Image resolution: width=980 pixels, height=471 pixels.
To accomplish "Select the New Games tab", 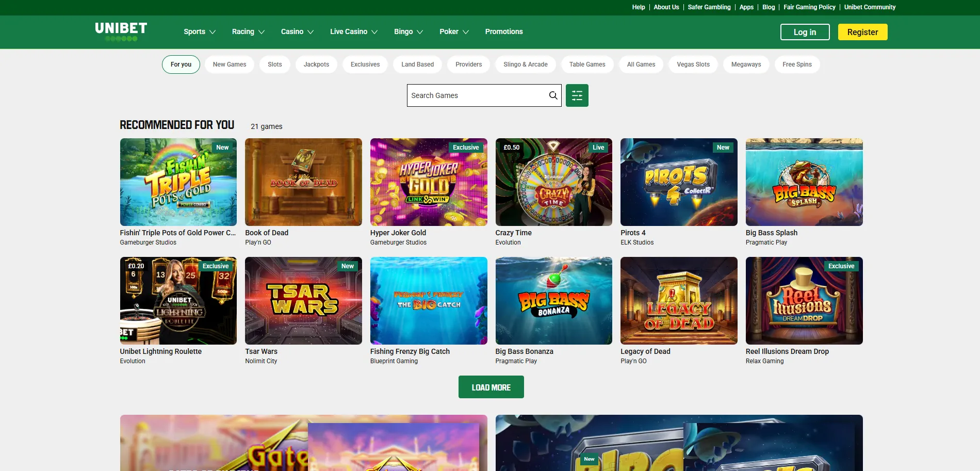I will point(230,64).
